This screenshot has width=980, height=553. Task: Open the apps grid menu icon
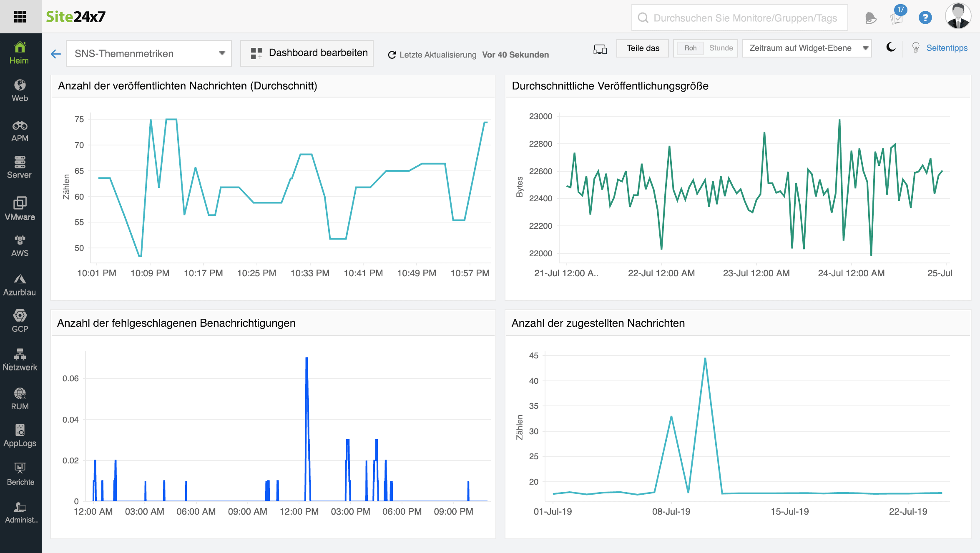[20, 17]
